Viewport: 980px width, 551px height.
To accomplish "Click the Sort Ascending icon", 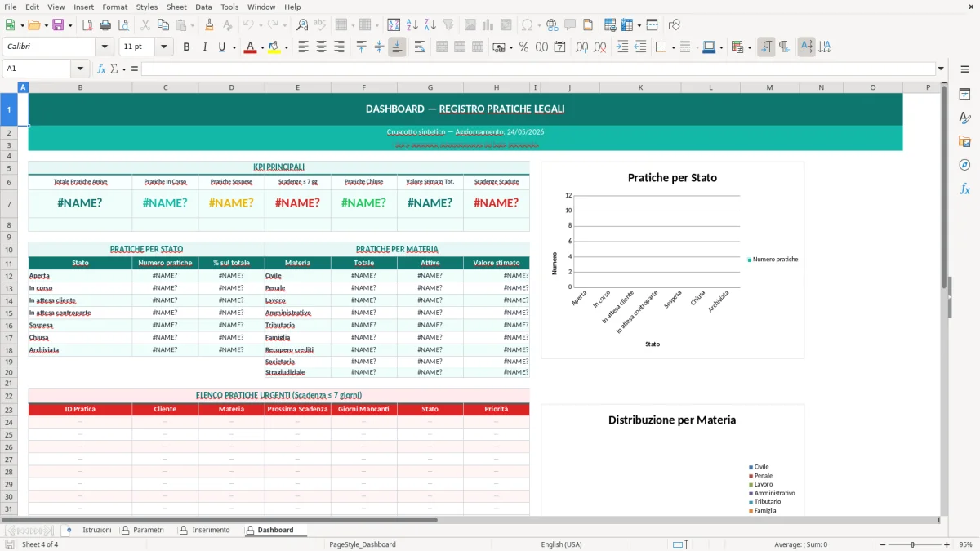I will click(412, 25).
